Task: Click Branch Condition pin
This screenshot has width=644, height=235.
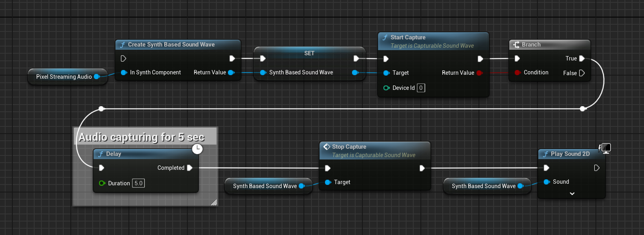Action: 518,72
